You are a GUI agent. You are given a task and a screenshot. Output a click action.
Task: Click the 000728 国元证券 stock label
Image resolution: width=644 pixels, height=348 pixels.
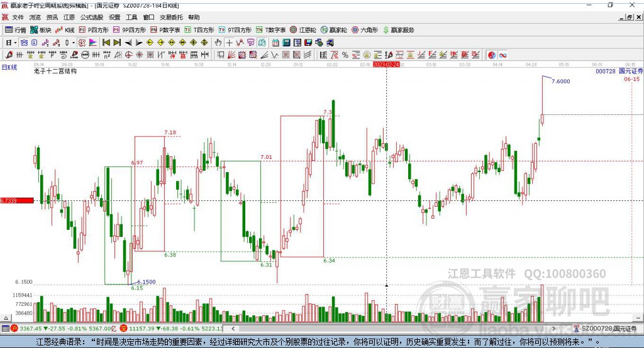(x=619, y=72)
